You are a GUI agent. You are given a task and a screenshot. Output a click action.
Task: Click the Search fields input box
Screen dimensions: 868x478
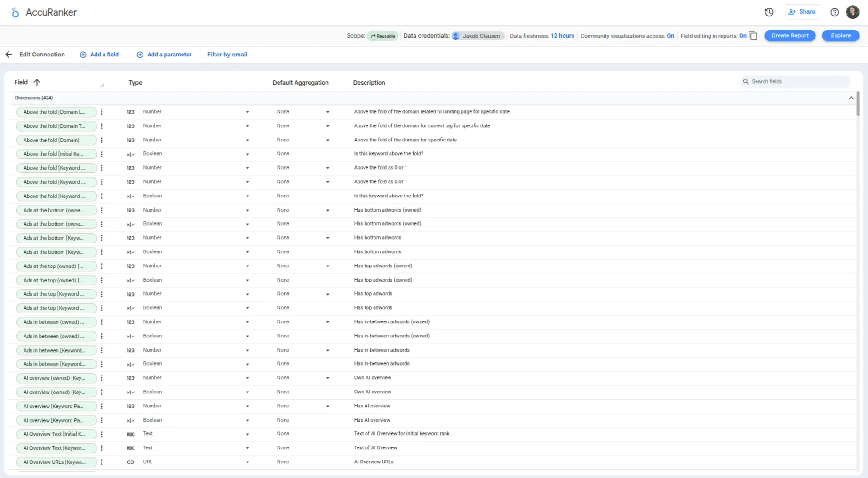[798, 82]
